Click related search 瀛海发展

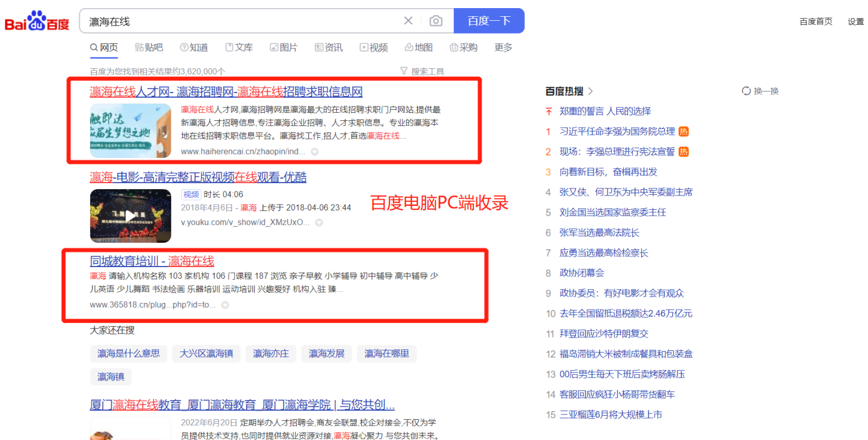pos(326,353)
